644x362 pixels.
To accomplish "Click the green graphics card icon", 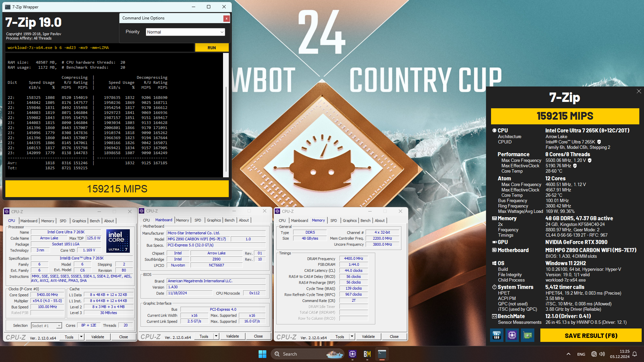I will (527, 335).
